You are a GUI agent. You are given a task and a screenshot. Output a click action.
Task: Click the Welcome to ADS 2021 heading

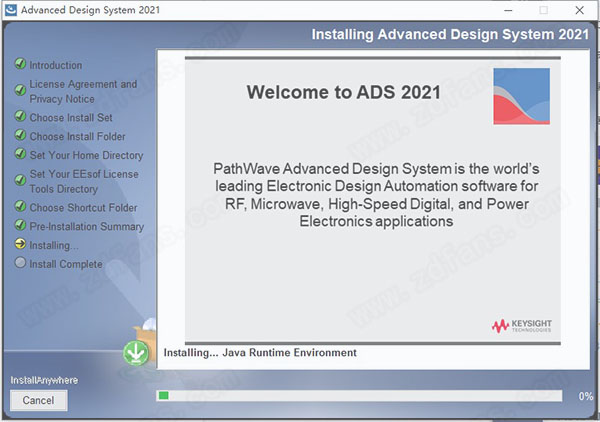(x=343, y=92)
